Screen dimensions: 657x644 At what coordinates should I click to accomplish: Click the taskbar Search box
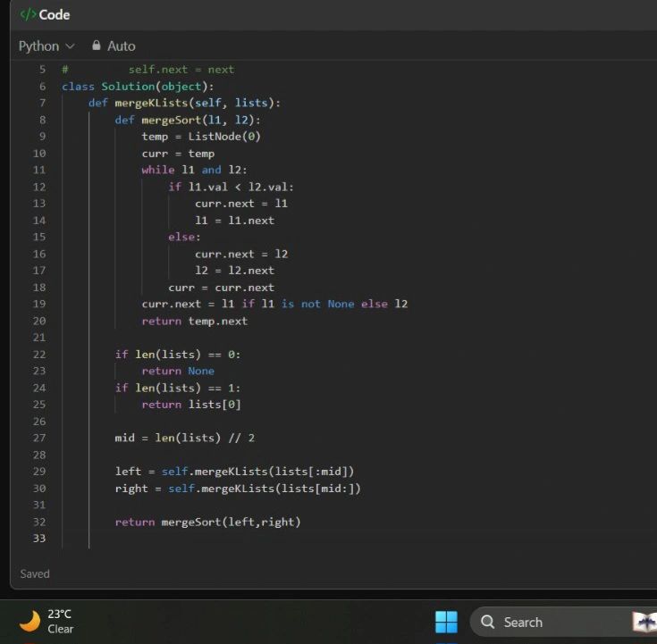(563, 622)
